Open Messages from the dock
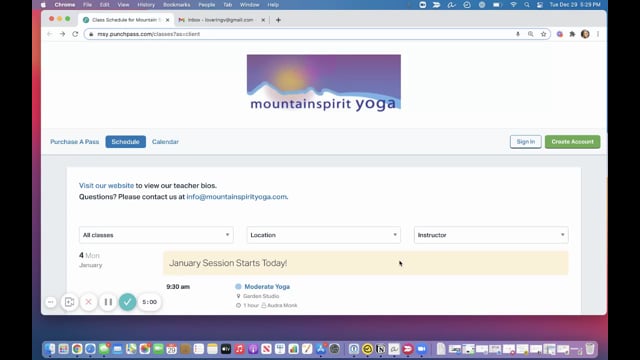640x360 pixels. click(104, 349)
